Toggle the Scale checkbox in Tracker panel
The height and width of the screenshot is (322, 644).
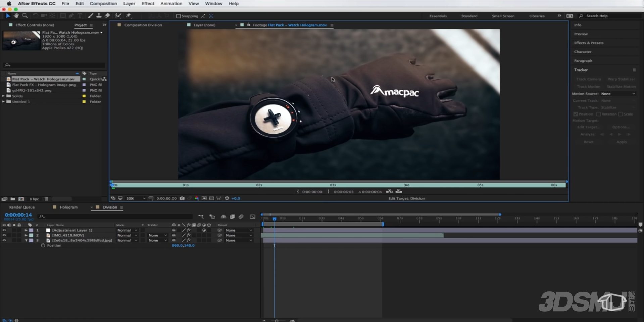point(621,114)
